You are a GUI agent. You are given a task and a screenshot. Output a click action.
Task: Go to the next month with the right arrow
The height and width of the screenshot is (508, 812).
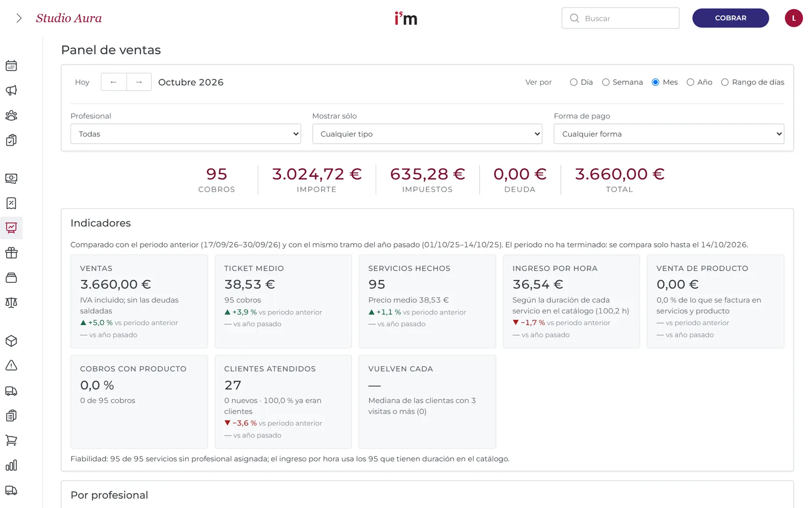click(139, 82)
